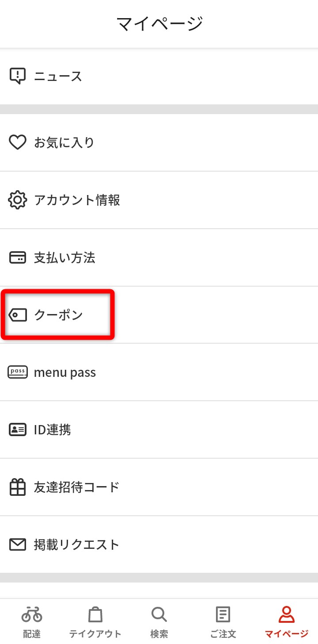318x644 pixels.
Task: Tap the news speech bubble icon
Action: [x=18, y=76]
